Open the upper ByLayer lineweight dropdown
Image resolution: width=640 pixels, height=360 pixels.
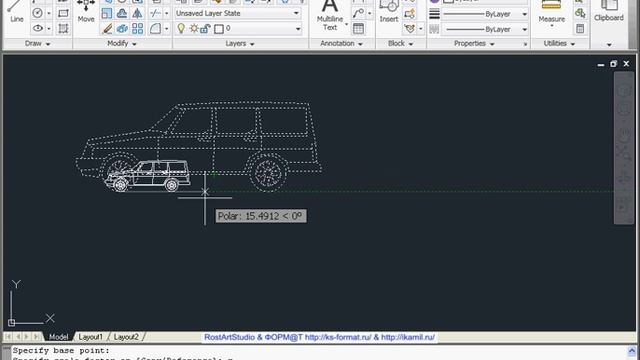point(524,14)
